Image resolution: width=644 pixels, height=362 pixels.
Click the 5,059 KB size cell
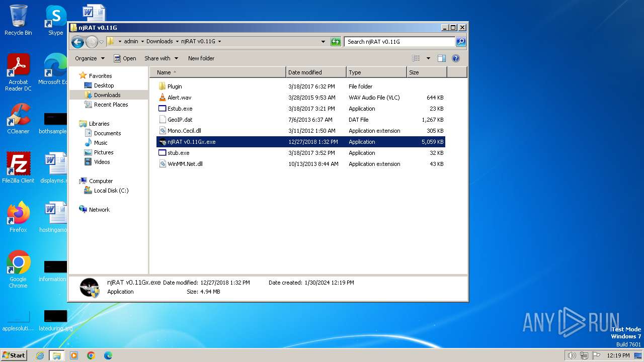(x=433, y=142)
